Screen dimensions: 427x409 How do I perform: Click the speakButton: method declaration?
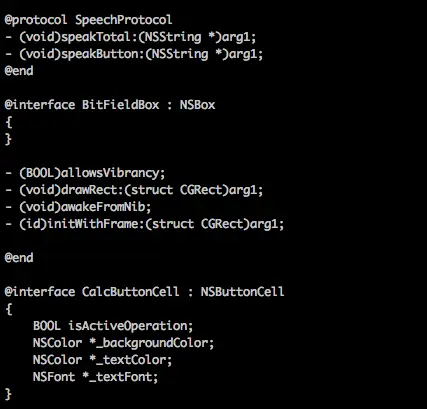pos(134,54)
